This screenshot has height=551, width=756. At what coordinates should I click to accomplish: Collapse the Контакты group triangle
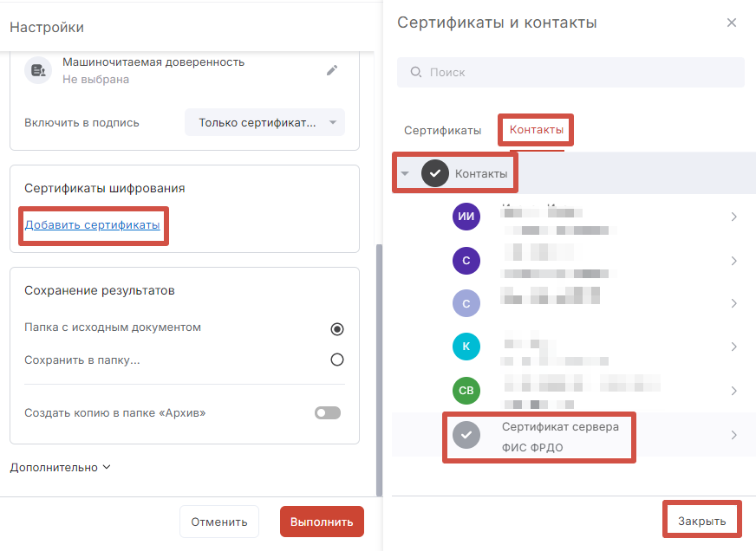[405, 173]
